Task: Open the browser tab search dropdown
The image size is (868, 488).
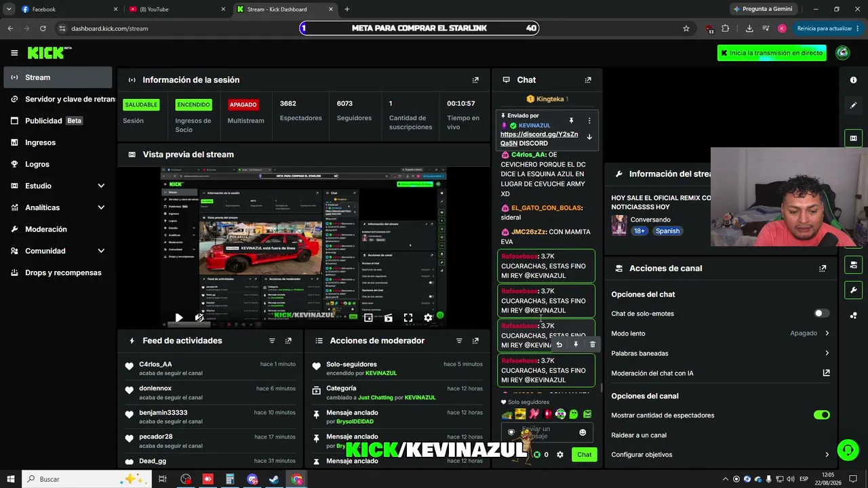Action: (9, 9)
